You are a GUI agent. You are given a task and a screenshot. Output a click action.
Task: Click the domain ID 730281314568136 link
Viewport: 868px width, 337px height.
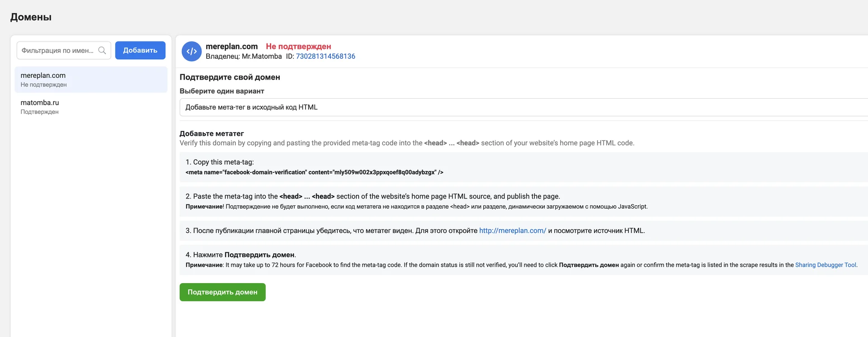point(325,57)
